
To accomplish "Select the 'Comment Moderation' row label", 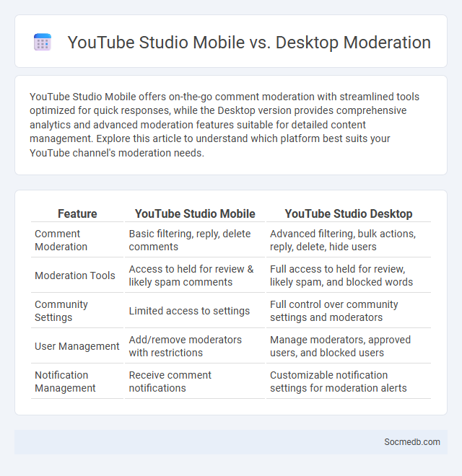I will [x=77, y=240].
